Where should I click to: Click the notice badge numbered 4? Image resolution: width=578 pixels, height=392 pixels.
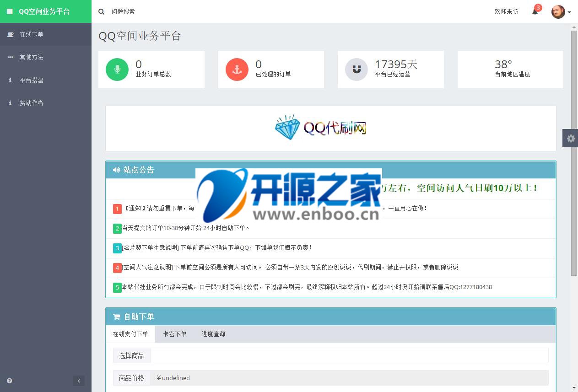(x=117, y=268)
